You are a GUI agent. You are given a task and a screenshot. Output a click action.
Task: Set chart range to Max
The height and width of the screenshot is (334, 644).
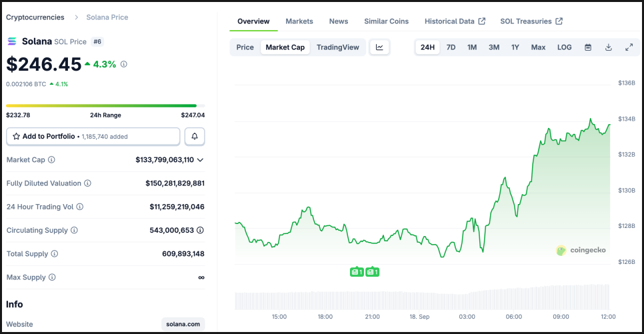pyautogui.click(x=538, y=47)
